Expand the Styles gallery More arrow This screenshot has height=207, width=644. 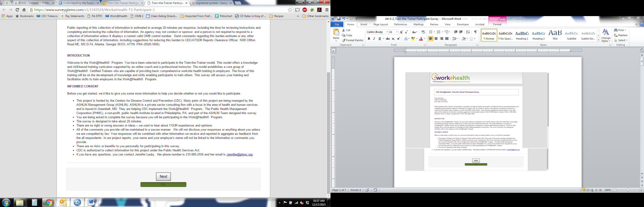(599, 40)
